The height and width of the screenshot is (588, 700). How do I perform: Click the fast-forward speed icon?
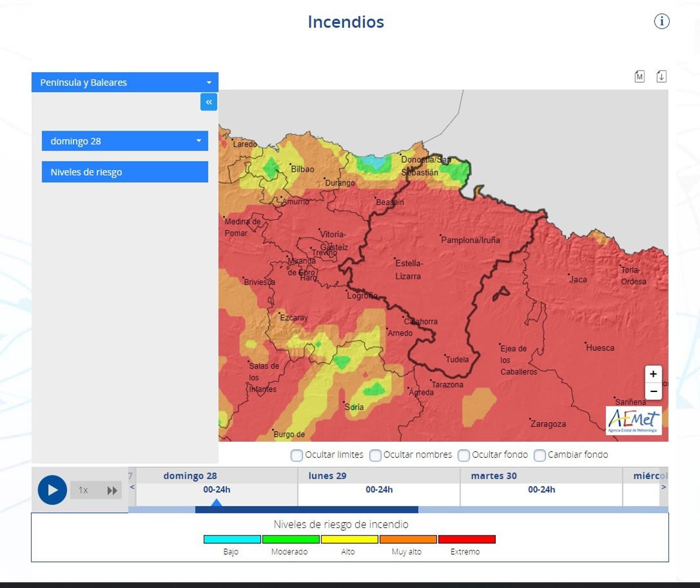point(112,490)
